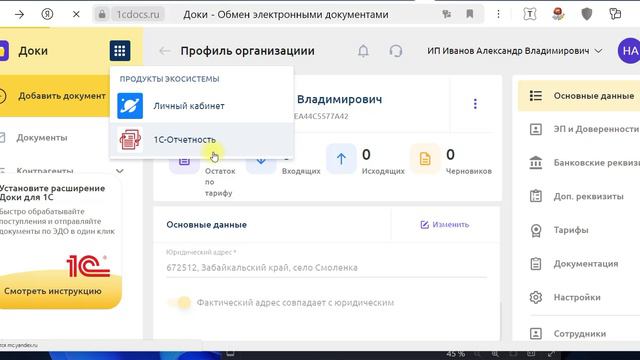Open Документация section
Image resolution: width=640 pixels, height=360 pixels.
click(573, 264)
